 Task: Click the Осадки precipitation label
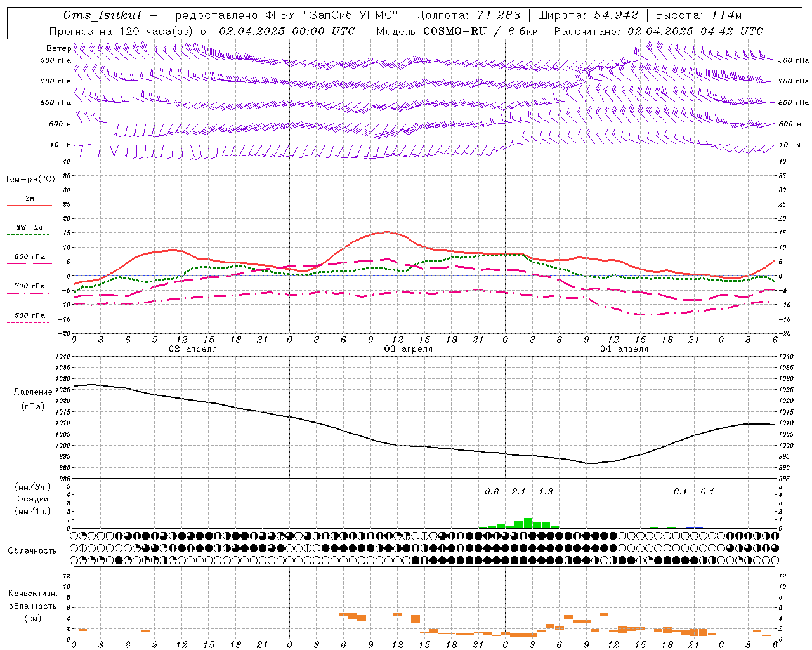[32, 499]
